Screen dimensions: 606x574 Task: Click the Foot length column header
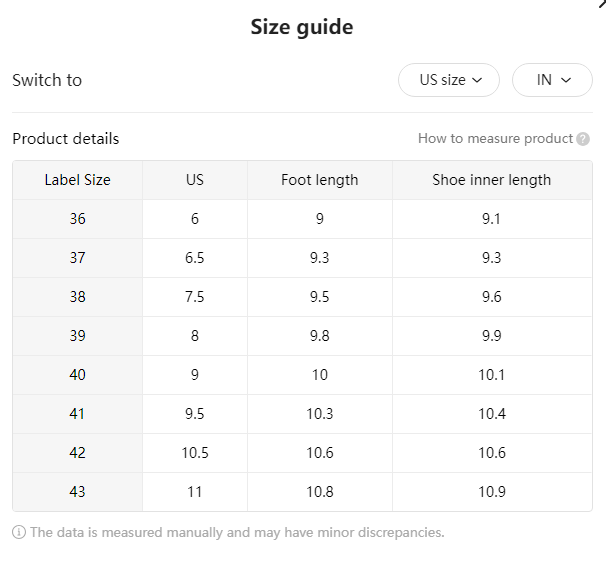(320, 180)
